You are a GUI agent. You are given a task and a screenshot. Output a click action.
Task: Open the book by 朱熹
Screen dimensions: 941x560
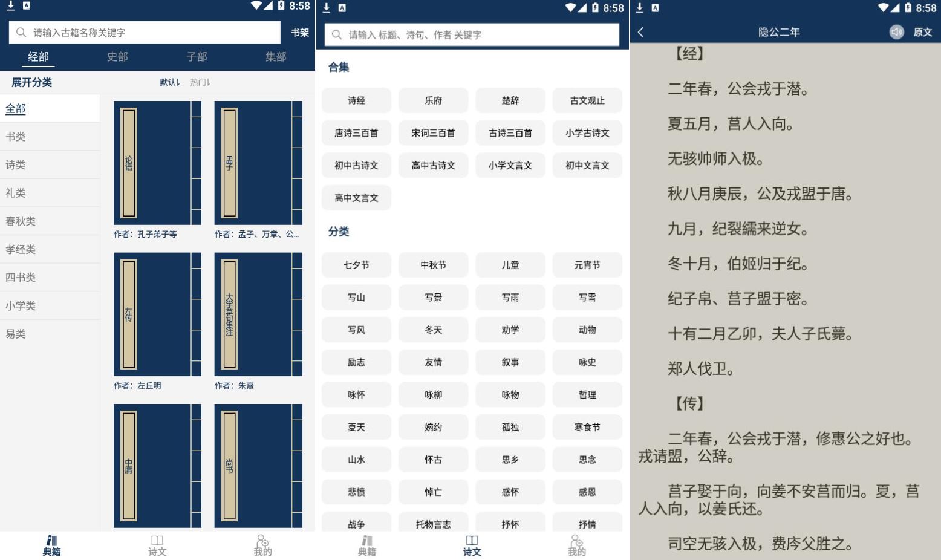[258, 314]
